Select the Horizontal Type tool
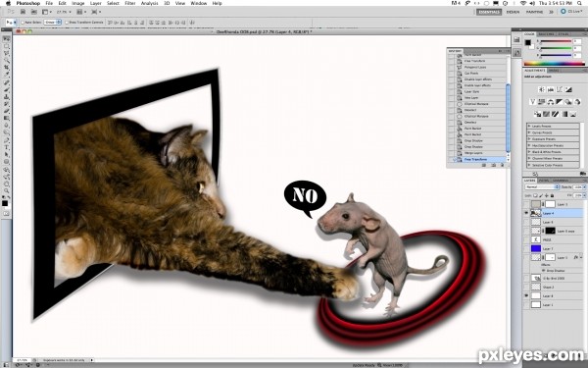This screenshot has width=588, height=368. point(7,148)
